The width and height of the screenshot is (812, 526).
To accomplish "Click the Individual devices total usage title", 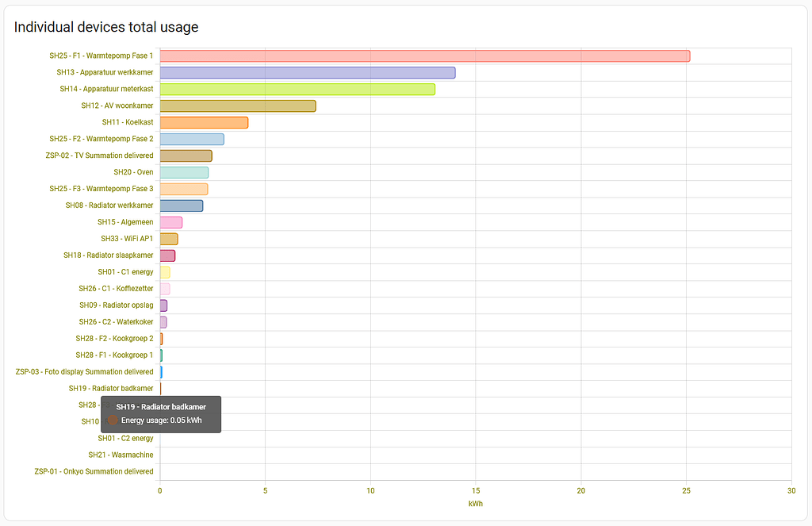I will tap(105, 26).
